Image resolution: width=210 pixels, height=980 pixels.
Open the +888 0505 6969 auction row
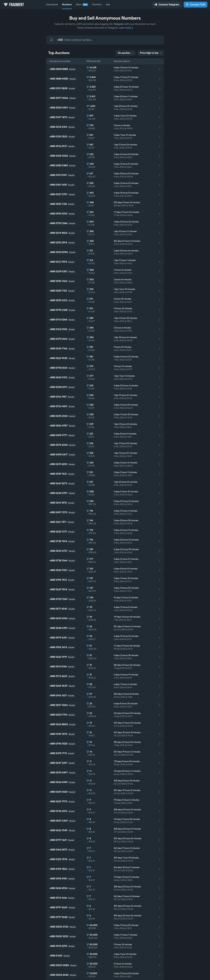pos(105,108)
